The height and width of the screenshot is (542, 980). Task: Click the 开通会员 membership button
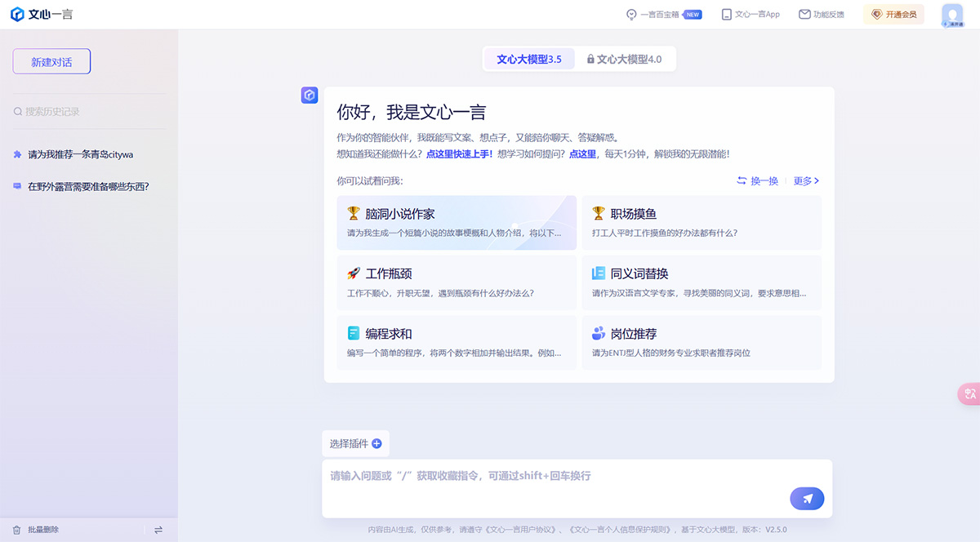pyautogui.click(x=893, y=14)
